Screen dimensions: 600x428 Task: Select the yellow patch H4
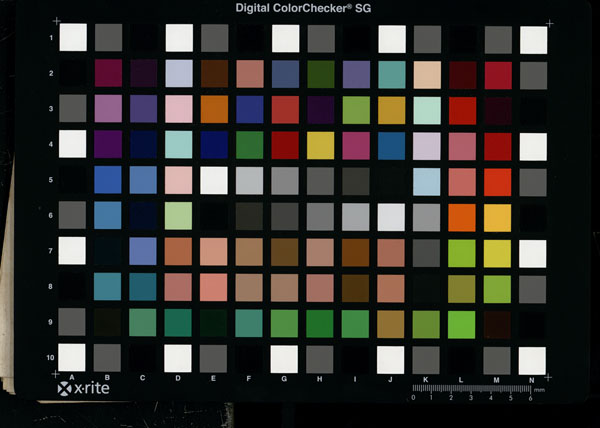pos(320,146)
